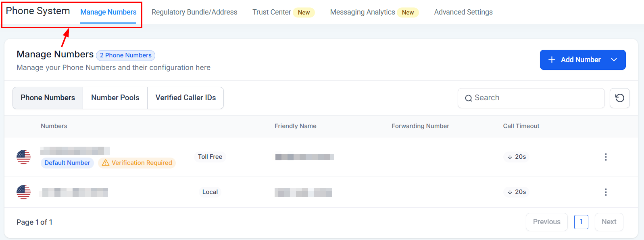Click 20s call timeout in Toll Free row
The width and height of the screenshot is (644, 240).
point(517,157)
